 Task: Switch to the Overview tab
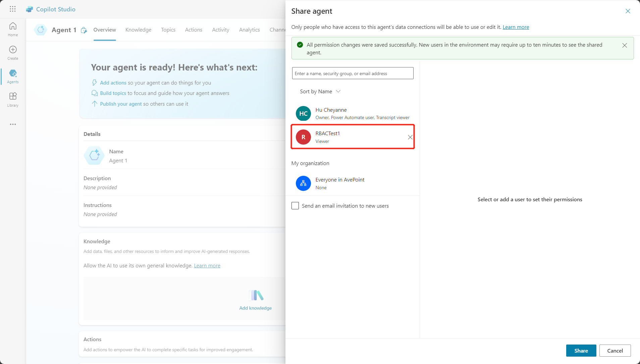pos(105,30)
